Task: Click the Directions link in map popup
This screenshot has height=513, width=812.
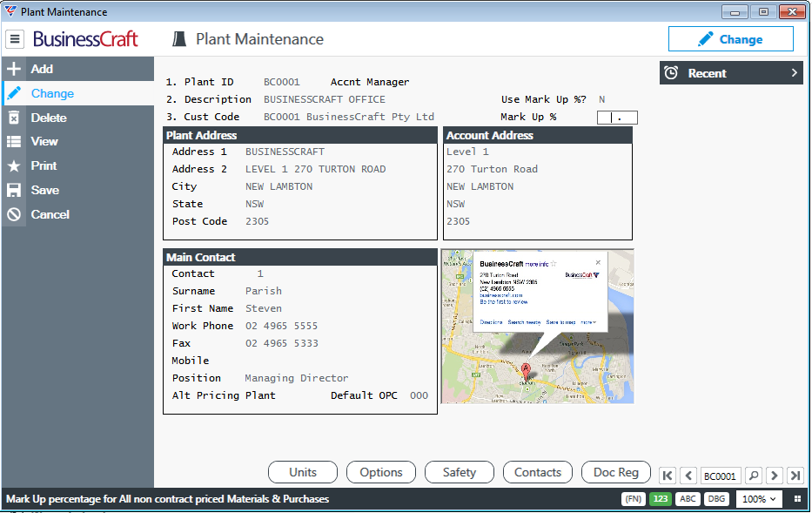Action: click(491, 322)
